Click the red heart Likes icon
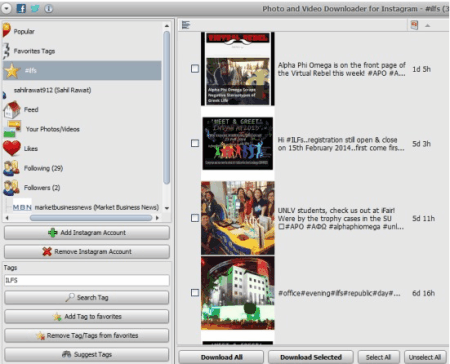 pyautogui.click(x=12, y=149)
